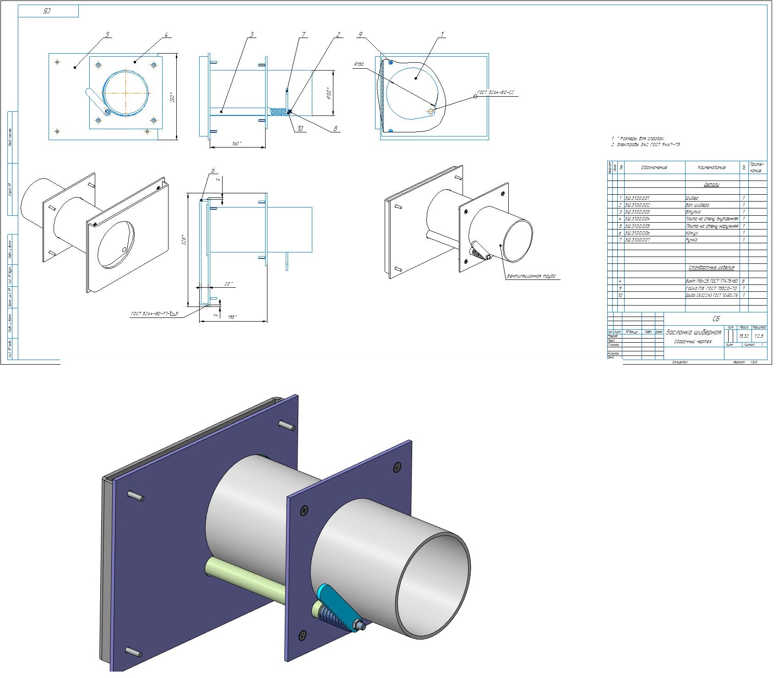Select 'Винт М8х25 ГОСТ 17475-80' entry
This screenshot has height=678, width=784.
coord(712,281)
